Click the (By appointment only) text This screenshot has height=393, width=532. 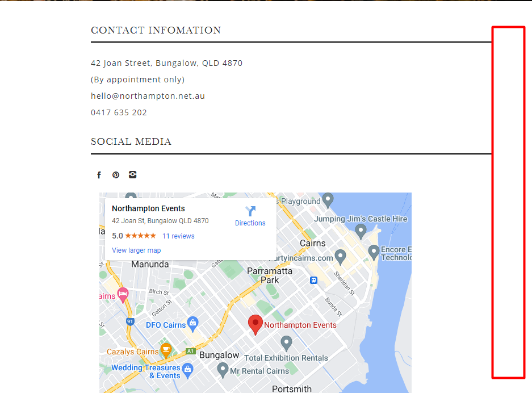point(138,80)
